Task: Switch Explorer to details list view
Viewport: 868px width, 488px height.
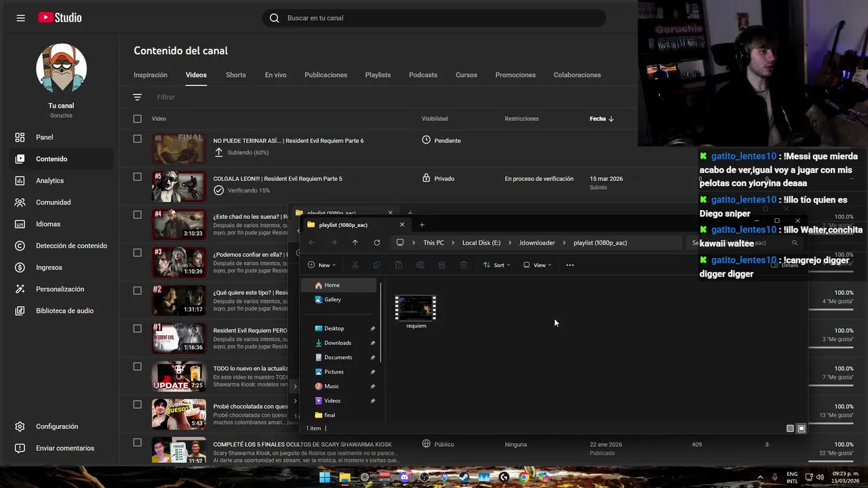Action: [x=790, y=428]
